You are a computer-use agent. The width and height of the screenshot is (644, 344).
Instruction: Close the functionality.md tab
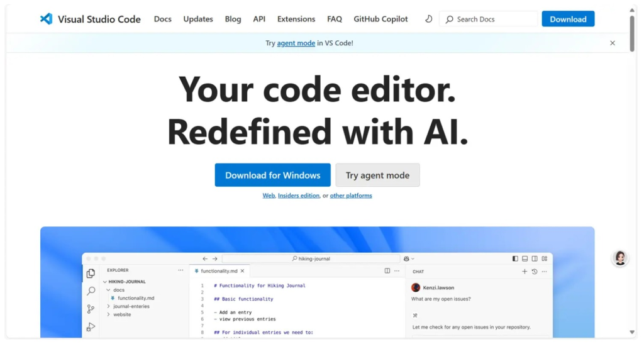pos(242,271)
